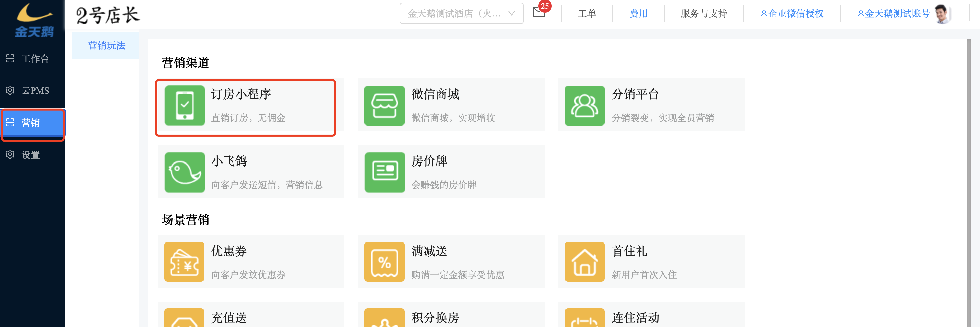Viewport: 980px width, 327px height.
Task: Open the 小飞鸽 title
Action: coord(229,161)
